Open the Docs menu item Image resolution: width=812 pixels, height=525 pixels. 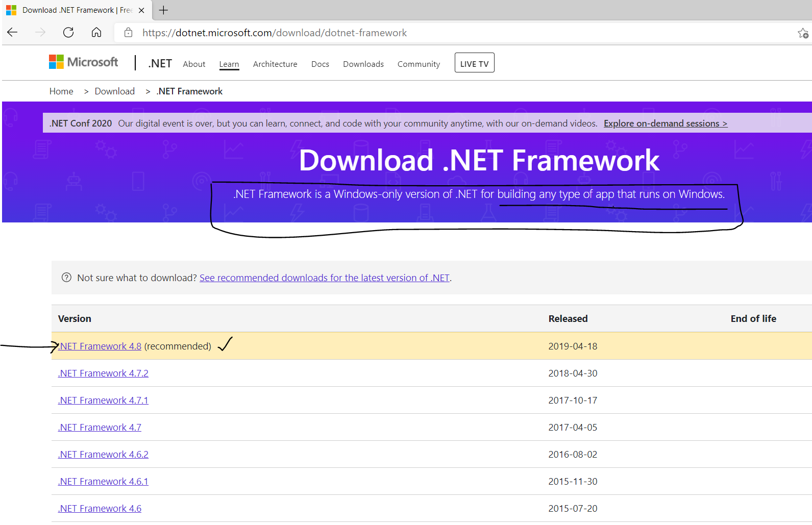(x=320, y=64)
